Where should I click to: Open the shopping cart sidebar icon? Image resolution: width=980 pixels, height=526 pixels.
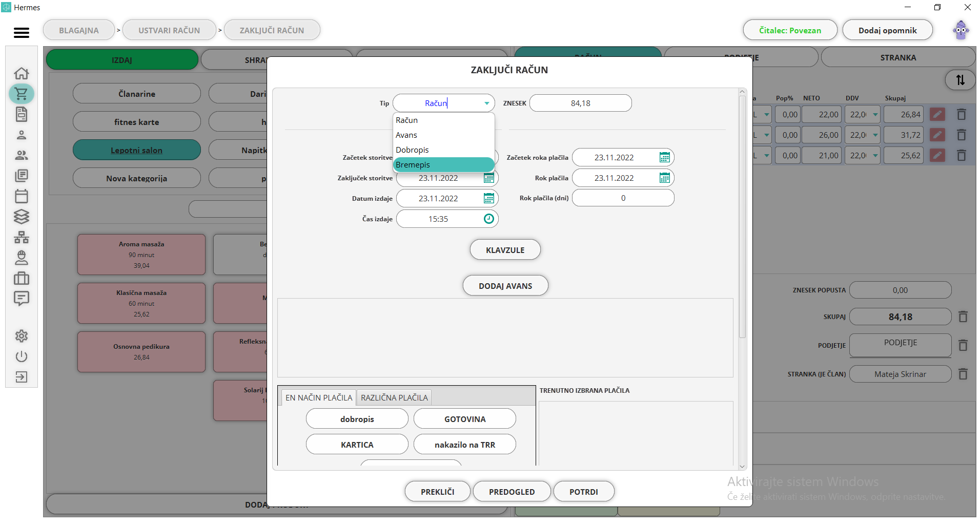coord(22,94)
